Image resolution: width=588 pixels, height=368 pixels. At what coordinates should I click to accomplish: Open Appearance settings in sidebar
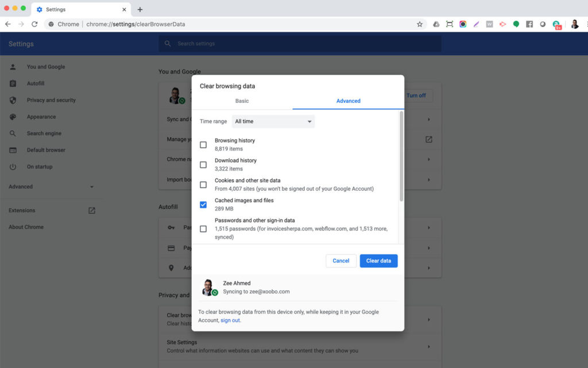(41, 117)
